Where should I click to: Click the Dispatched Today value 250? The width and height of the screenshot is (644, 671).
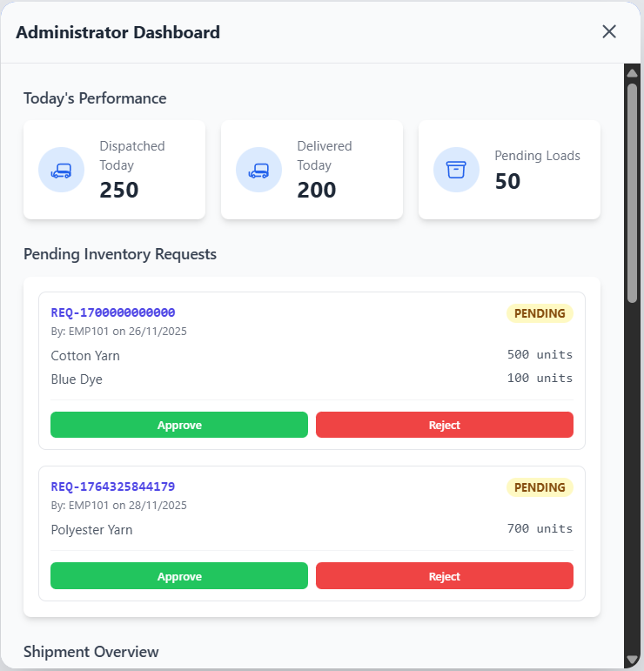click(119, 190)
